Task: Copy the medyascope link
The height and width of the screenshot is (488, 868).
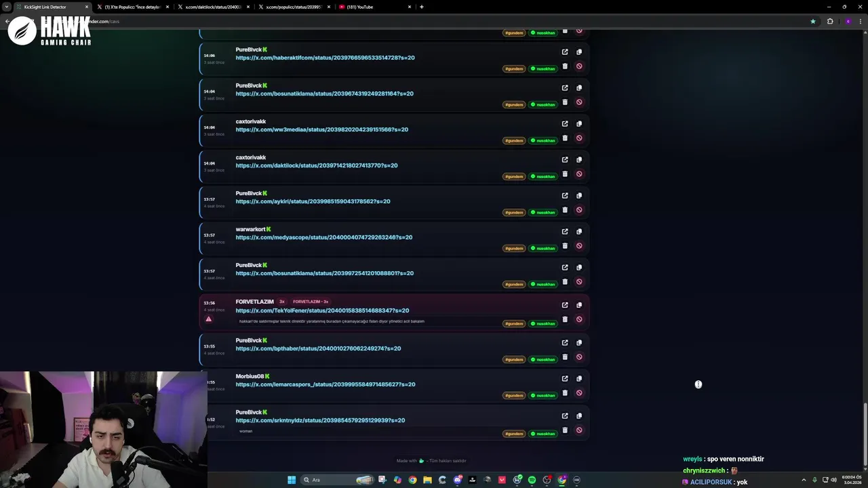Action: [579, 232]
